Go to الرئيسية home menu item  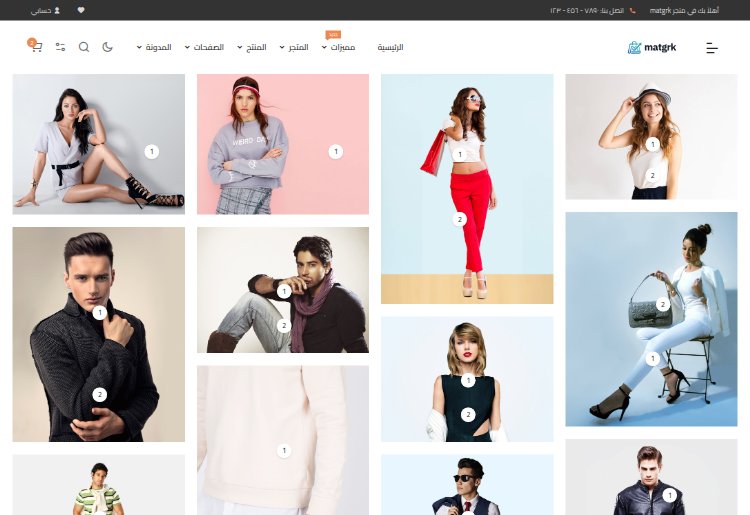(390, 47)
